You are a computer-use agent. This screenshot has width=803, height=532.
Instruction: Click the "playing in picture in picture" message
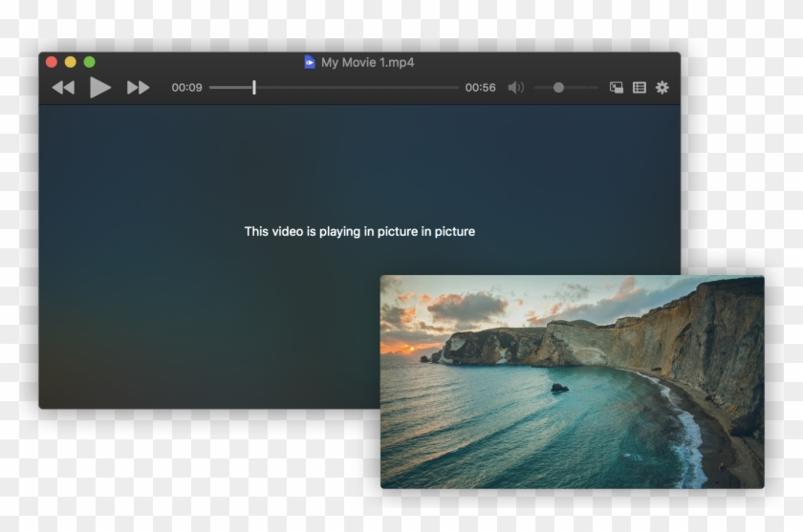tap(359, 231)
